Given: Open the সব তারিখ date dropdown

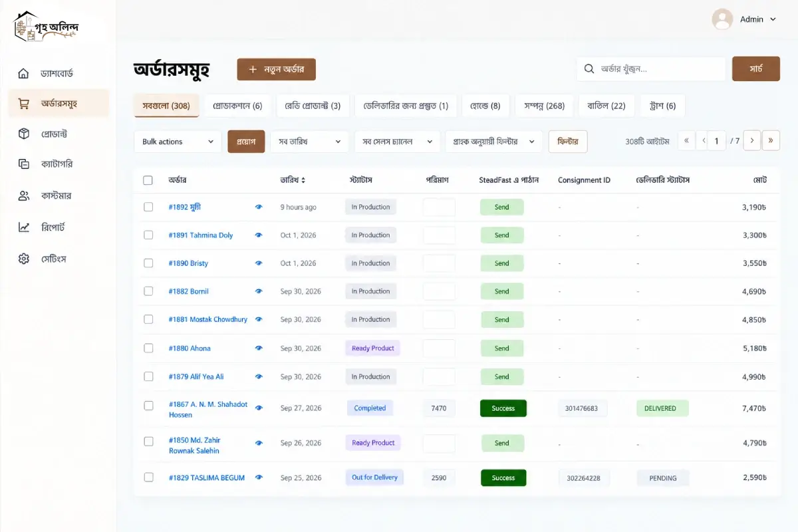Looking at the screenshot, I should click(309, 142).
